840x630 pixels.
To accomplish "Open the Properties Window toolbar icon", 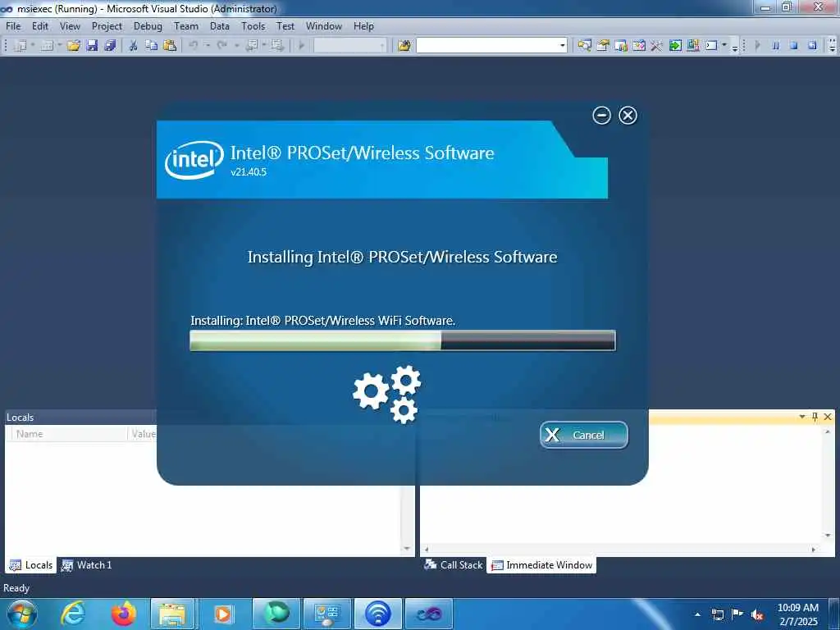I will pyautogui.click(x=603, y=46).
